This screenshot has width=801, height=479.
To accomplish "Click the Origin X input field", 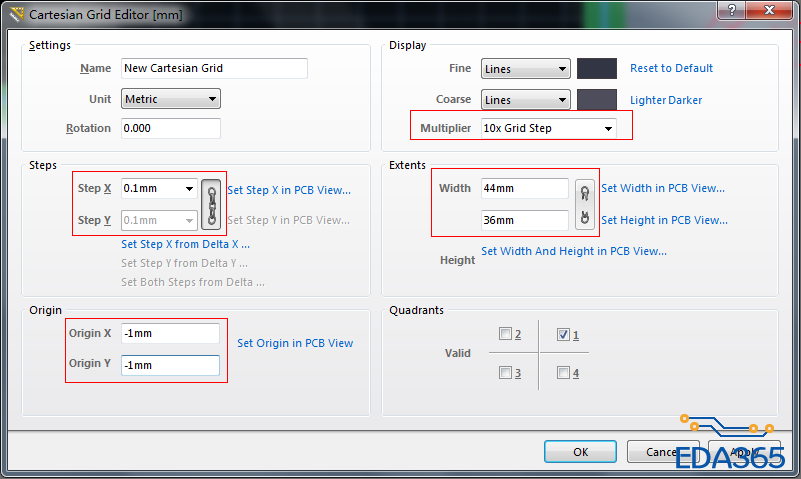I will pyautogui.click(x=170, y=333).
